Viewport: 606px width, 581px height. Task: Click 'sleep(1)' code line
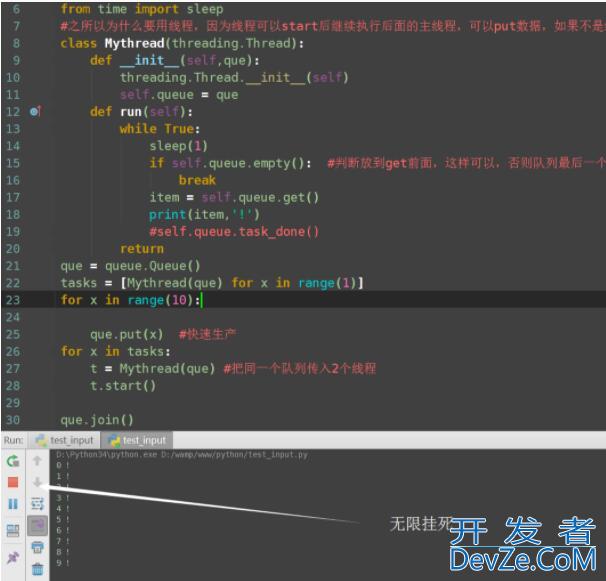coord(179,146)
